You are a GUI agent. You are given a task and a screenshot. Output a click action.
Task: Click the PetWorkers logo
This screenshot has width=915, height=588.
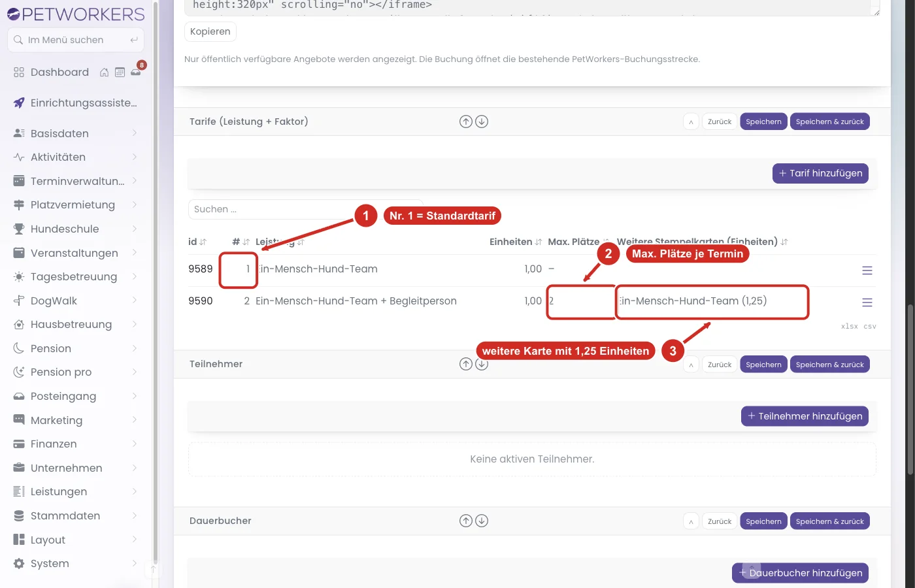click(x=76, y=14)
